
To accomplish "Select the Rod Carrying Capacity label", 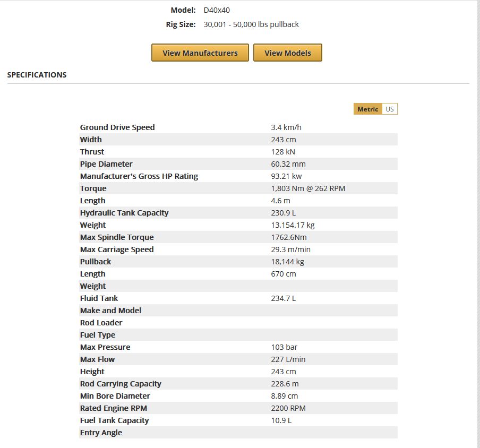I will (121, 384).
